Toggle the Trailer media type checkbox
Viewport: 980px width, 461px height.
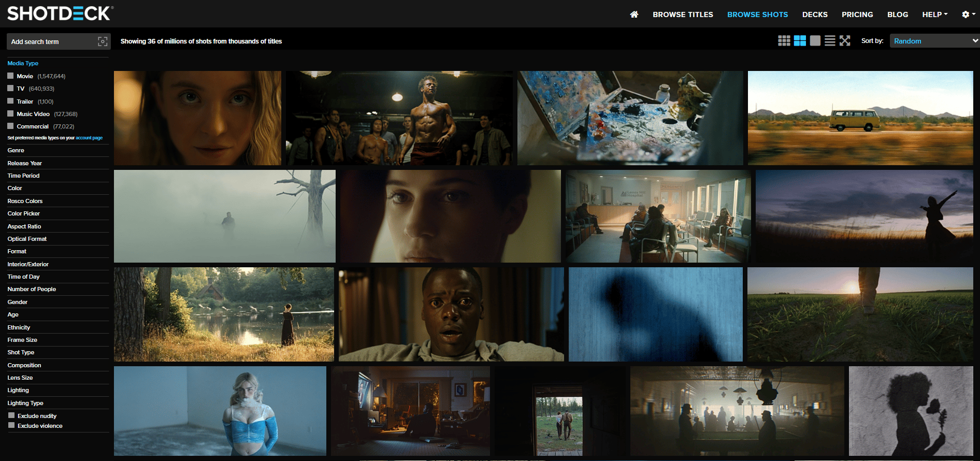click(x=10, y=101)
